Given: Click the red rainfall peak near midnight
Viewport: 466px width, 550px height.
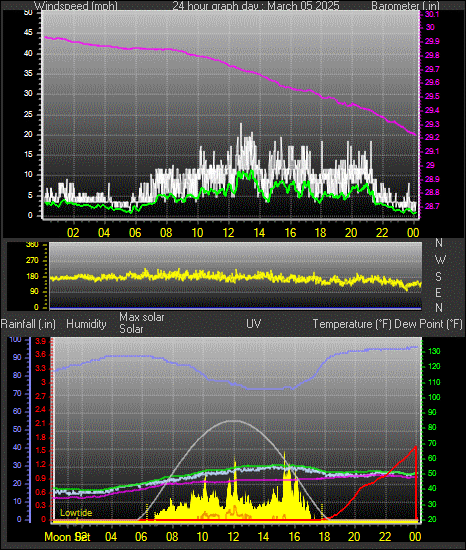Looking at the screenshot, I should 416,447.
